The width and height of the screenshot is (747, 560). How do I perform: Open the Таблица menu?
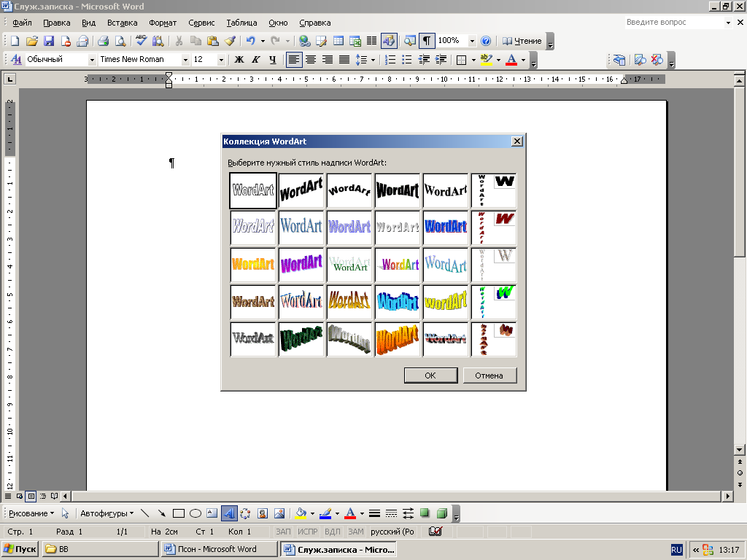pyautogui.click(x=241, y=23)
